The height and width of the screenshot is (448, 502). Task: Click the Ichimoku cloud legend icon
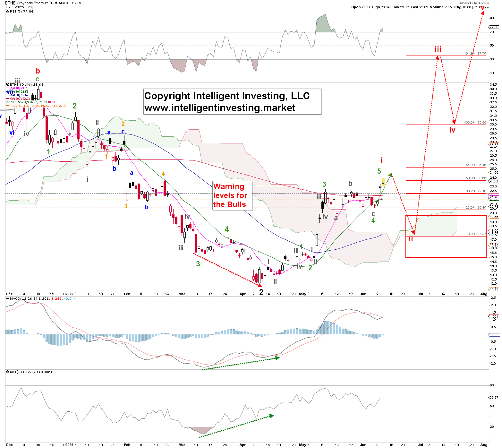click(8, 102)
